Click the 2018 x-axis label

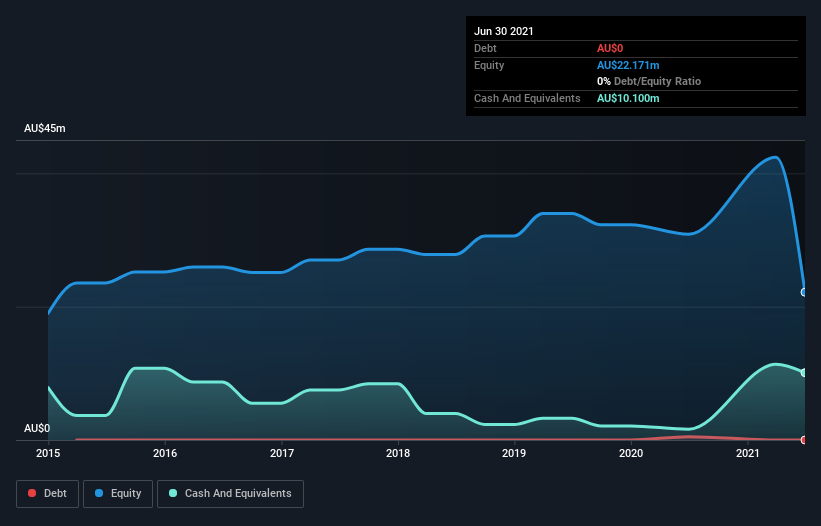398,454
